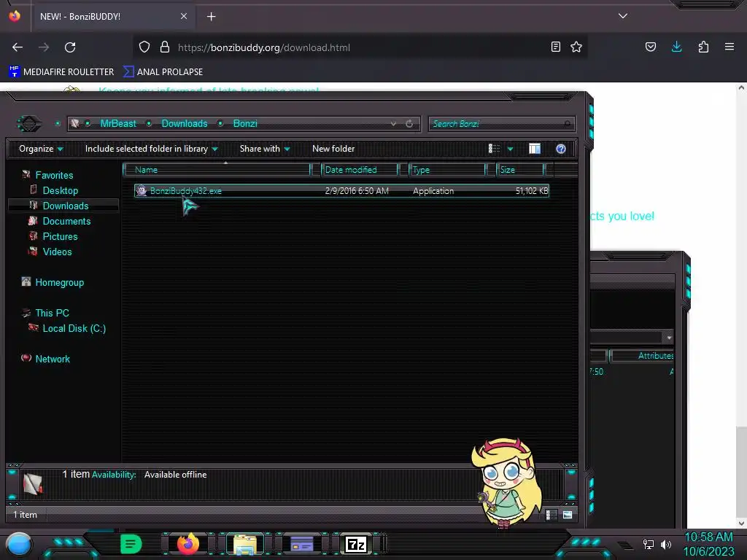Select the NEW! - BonziBUDDY! tab
The height and width of the screenshot is (560, 747).
[113, 17]
